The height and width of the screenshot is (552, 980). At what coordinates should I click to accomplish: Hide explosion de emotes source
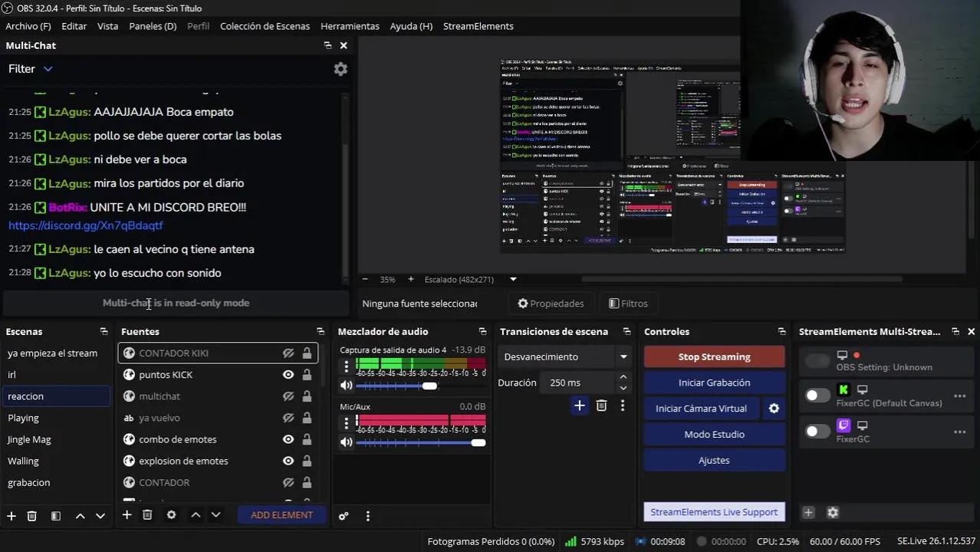tap(288, 461)
